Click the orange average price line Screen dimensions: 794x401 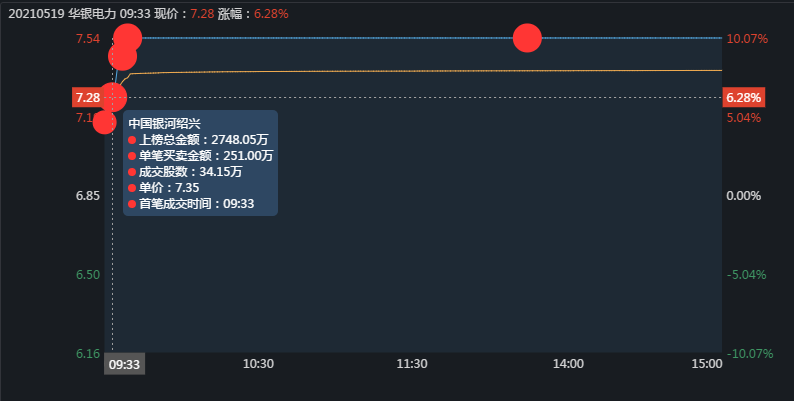400,71
